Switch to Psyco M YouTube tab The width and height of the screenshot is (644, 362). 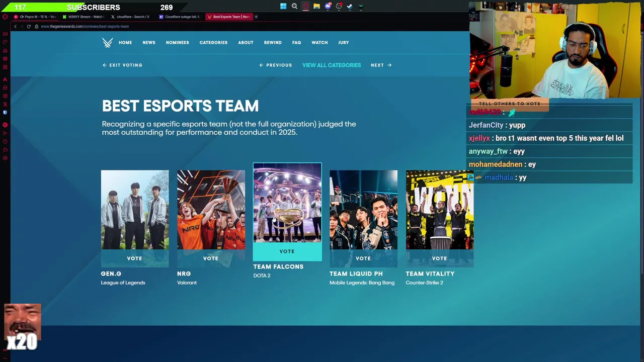[x=35, y=17]
